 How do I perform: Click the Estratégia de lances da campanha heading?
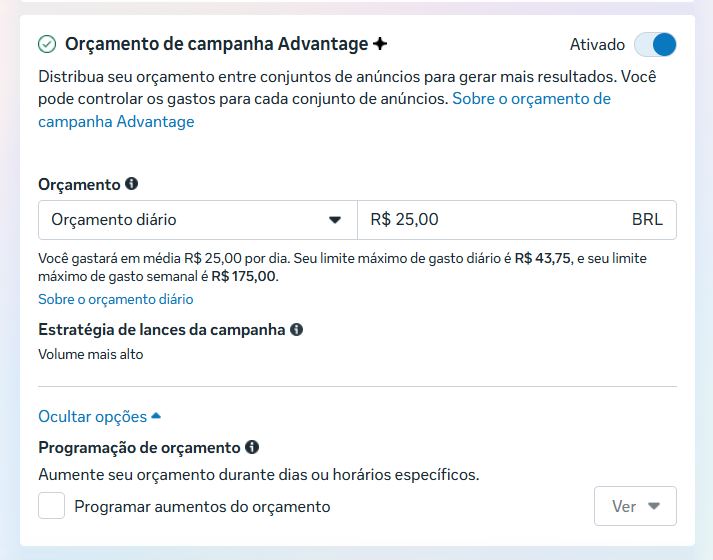(161, 329)
